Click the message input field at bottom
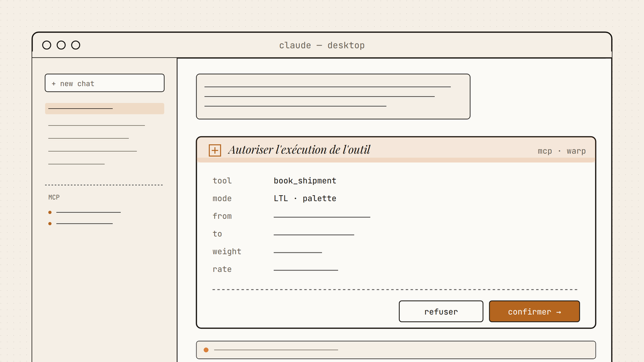Screen dimensions: 644x362 pos(396,350)
